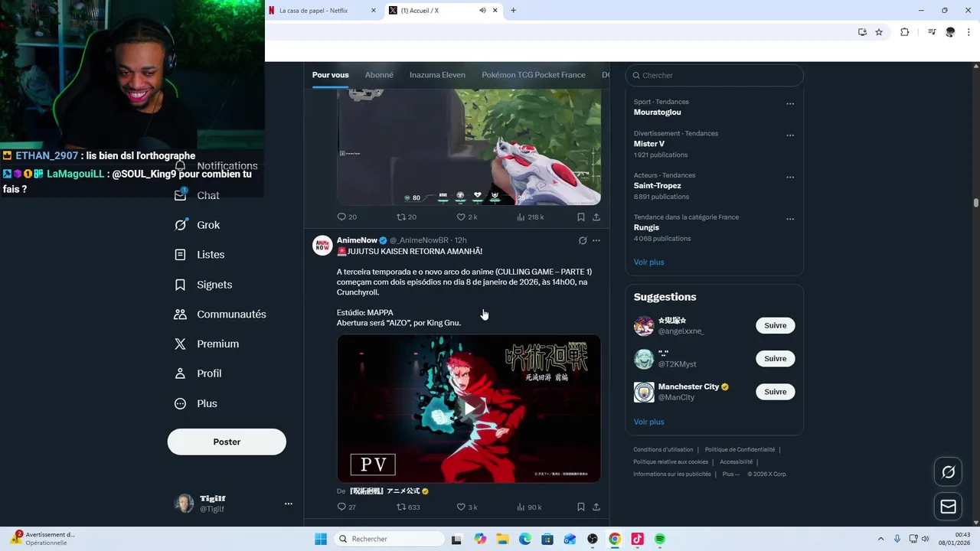Share the game clip post
The image size is (980, 551).
coord(596,217)
